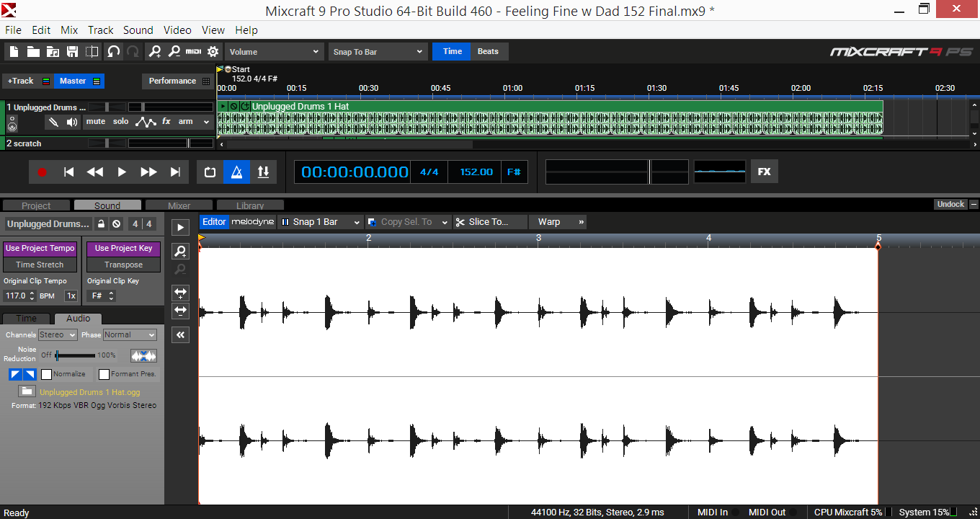Click the +Track button
The image size is (980, 519).
coord(29,81)
